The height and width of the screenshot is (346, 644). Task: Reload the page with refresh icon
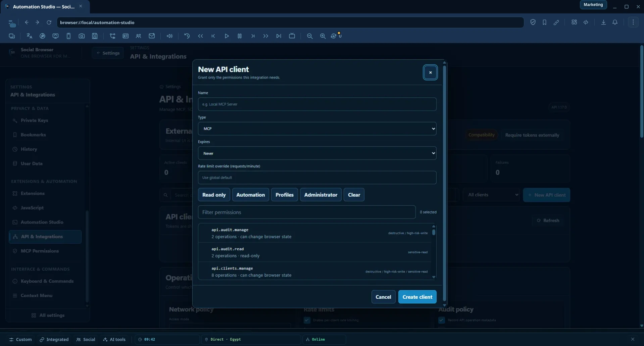click(49, 22)
